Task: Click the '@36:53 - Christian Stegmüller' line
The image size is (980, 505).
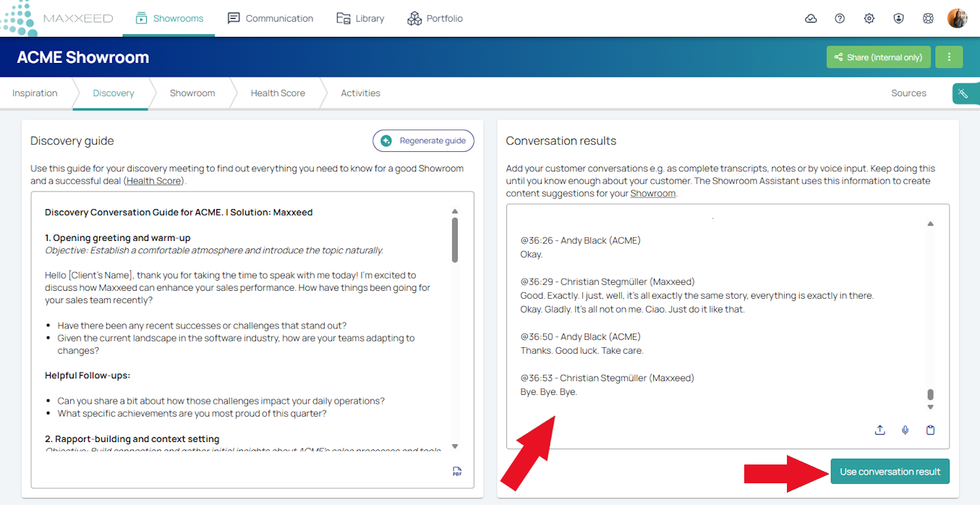Action: (608, 378)
